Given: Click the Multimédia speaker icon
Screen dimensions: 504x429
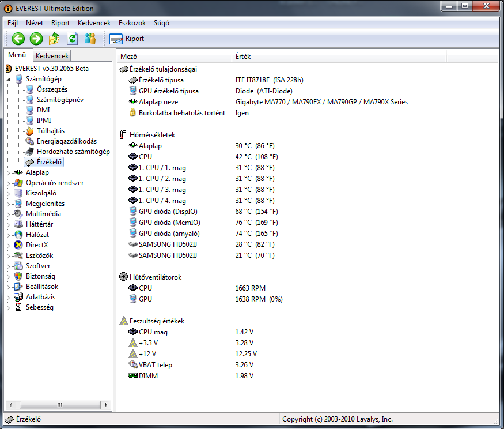Looking at the screenshot, I should coord(18,214).
